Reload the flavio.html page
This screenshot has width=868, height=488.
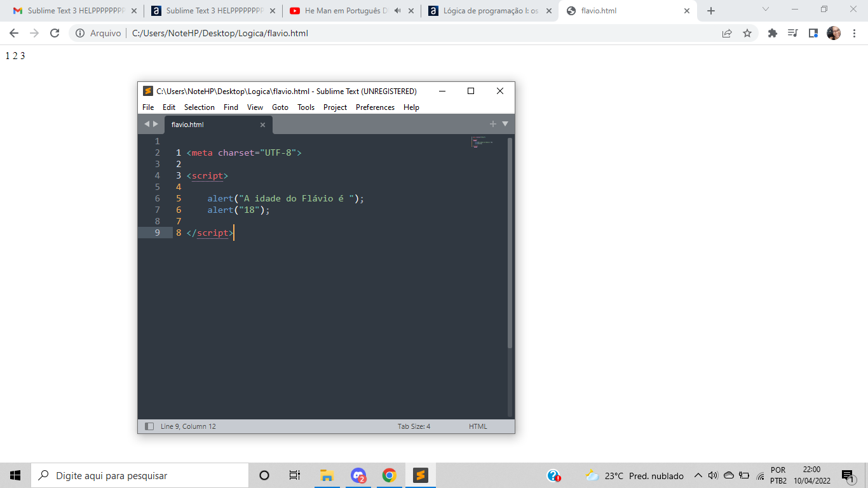[x=55, y=33]
